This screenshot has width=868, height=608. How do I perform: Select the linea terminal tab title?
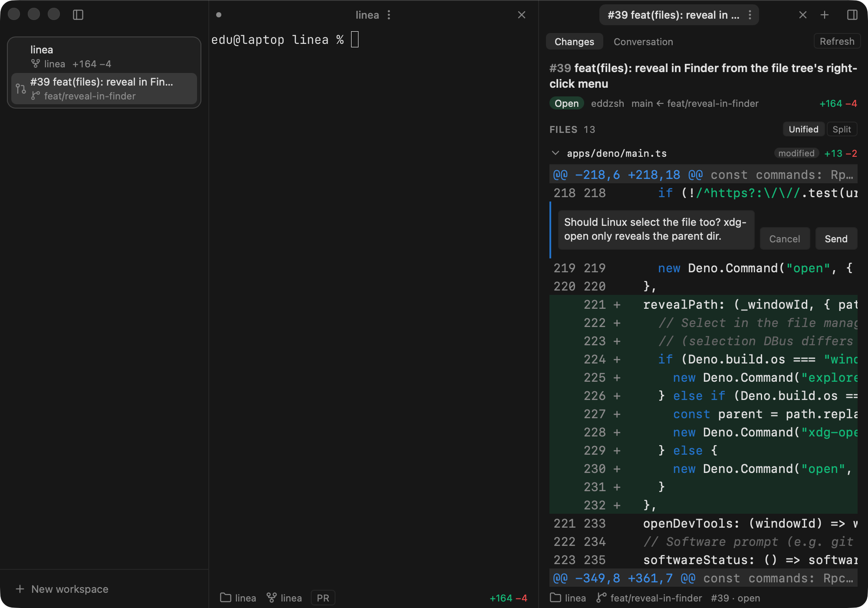[367, 15]
